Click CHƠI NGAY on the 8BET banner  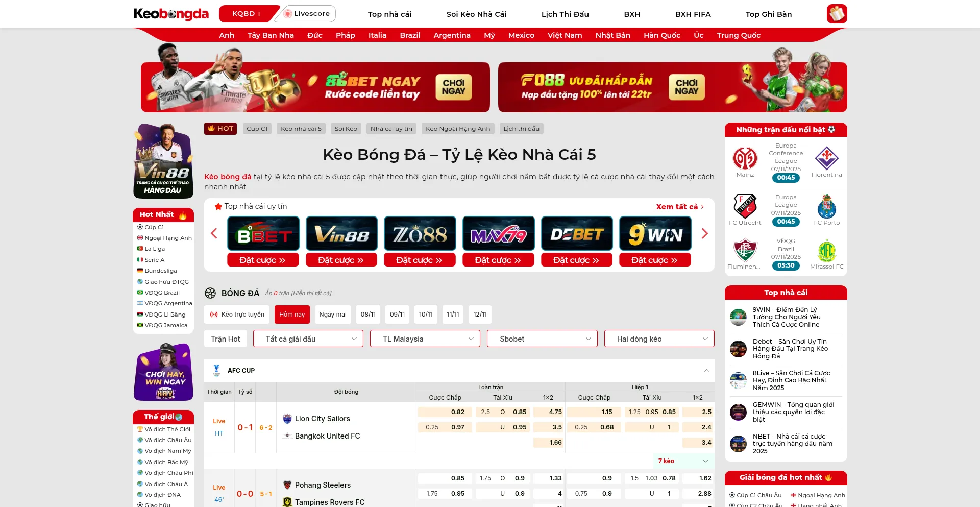(454, 87)
